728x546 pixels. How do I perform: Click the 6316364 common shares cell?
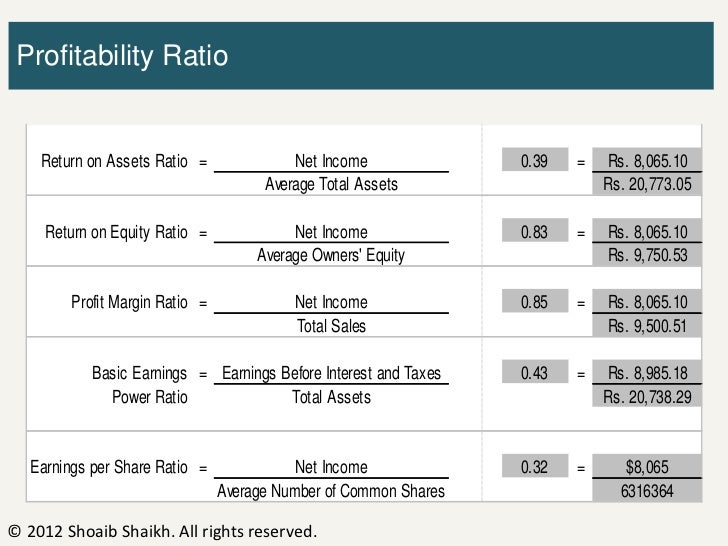click(x=647, y=491)
